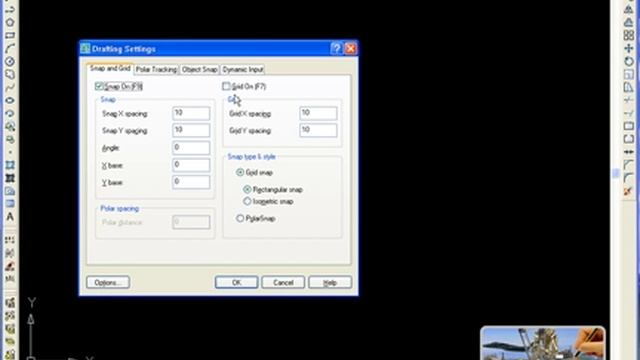
Task: Open the Options... button
Action: pyautogui.click(x=108, y=282)
